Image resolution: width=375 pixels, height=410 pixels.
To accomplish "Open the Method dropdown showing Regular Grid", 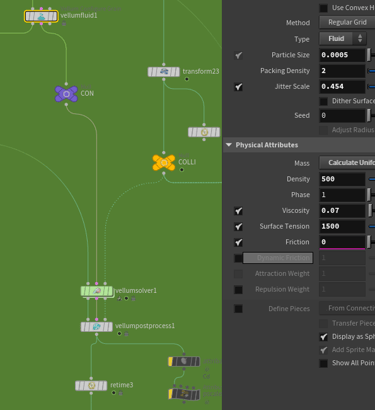I will pyautogui.click(x=347, y=22).
